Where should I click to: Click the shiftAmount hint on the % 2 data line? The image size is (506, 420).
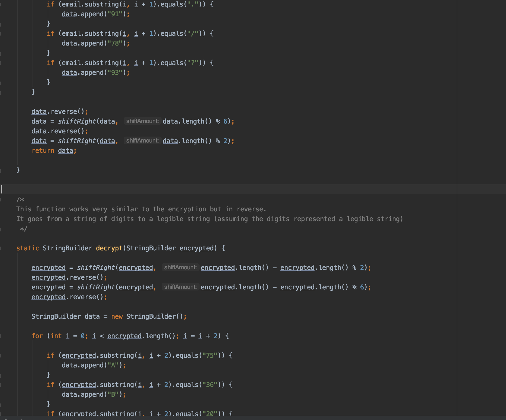[x=142, y=141]
